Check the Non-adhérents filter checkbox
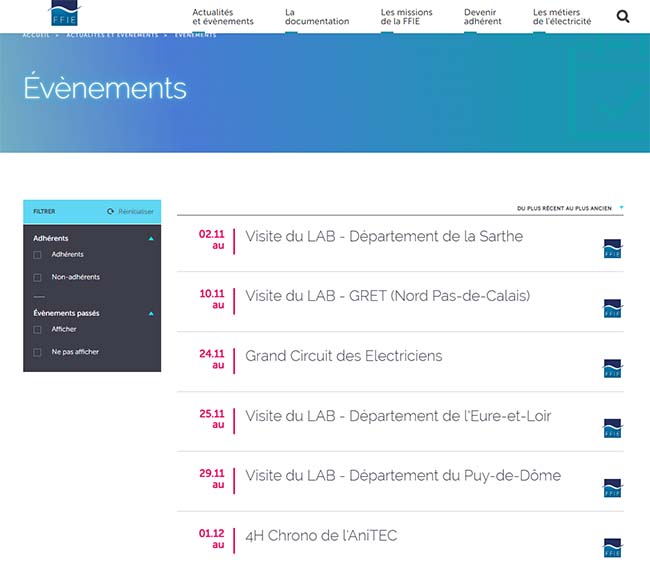Viewport: 650px width, 569px height. [38, 278]
